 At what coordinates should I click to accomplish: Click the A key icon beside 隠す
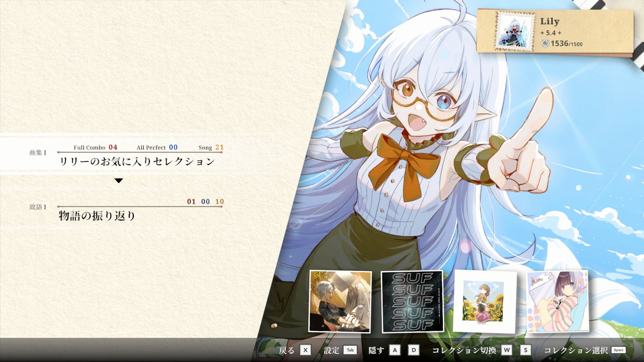point(395,350)
